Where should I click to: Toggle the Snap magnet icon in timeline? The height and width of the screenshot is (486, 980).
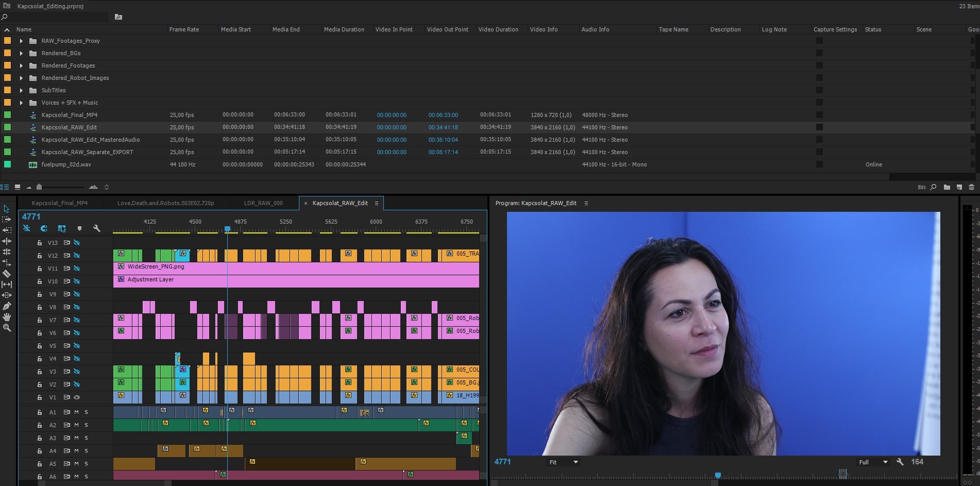(x=44, y=228)
